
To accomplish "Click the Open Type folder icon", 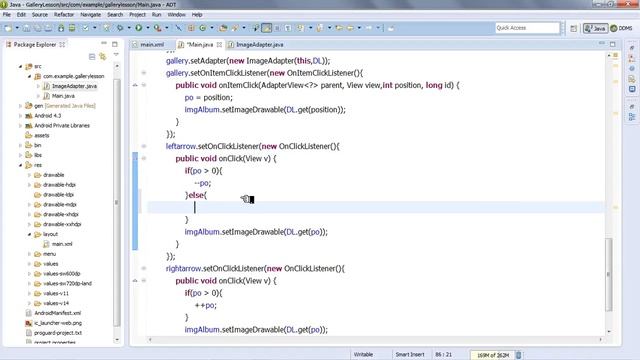I will pos(223,28).
